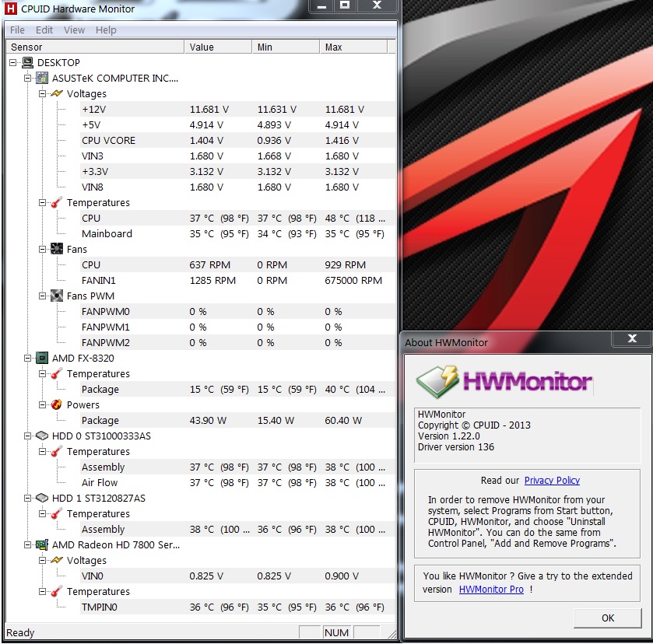Select the +3.3V voltage row

pos(237,172)
